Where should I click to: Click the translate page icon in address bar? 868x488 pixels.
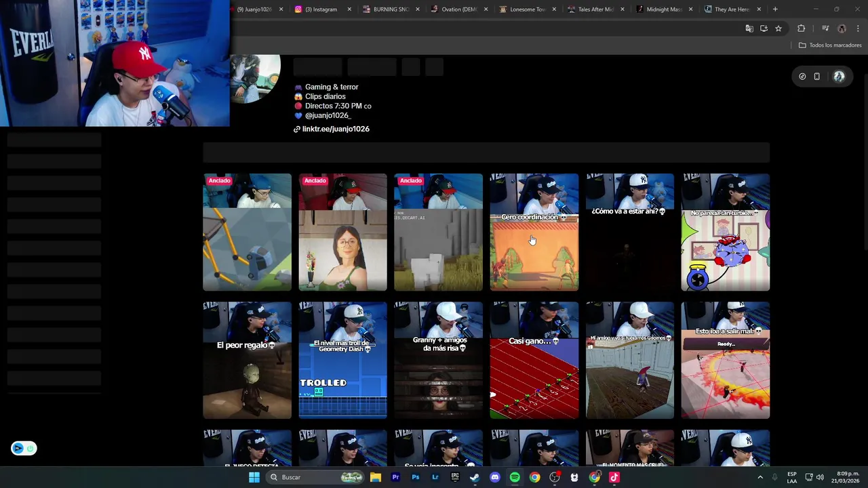pyautogui.click(x=749, y=28)
